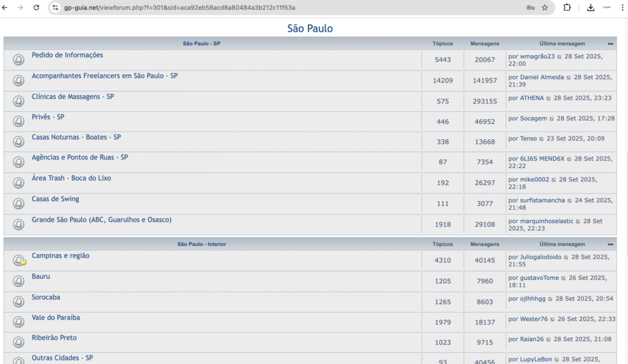Open saved passwords key icon
Screen dimensions: 628x364
pos(530,7)
